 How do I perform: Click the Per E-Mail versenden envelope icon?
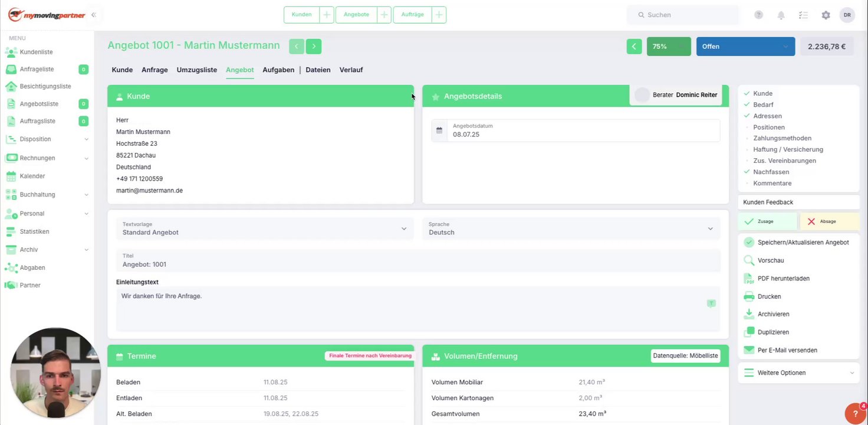(749, 350)
